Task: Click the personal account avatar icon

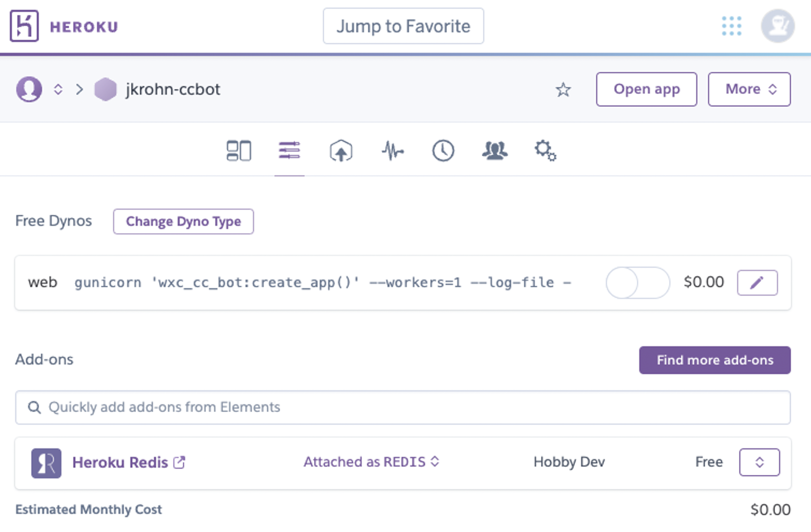Action: [x=29, y=89]
